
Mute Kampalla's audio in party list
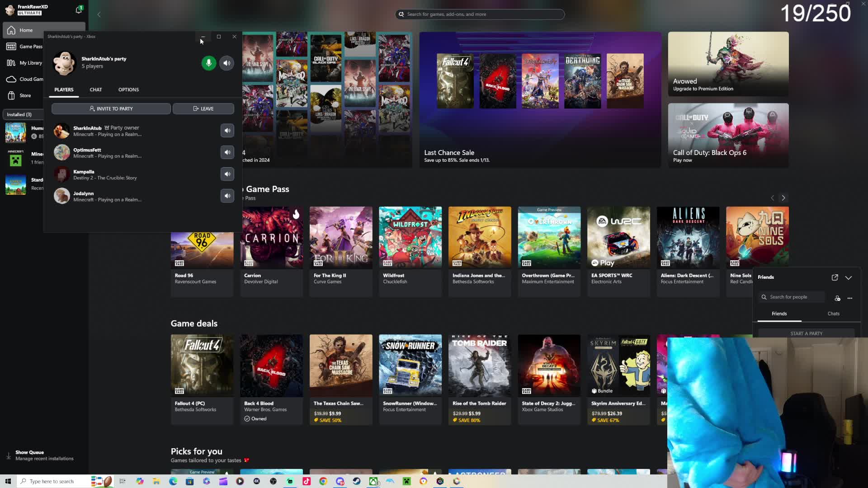[x=227, y=174]
